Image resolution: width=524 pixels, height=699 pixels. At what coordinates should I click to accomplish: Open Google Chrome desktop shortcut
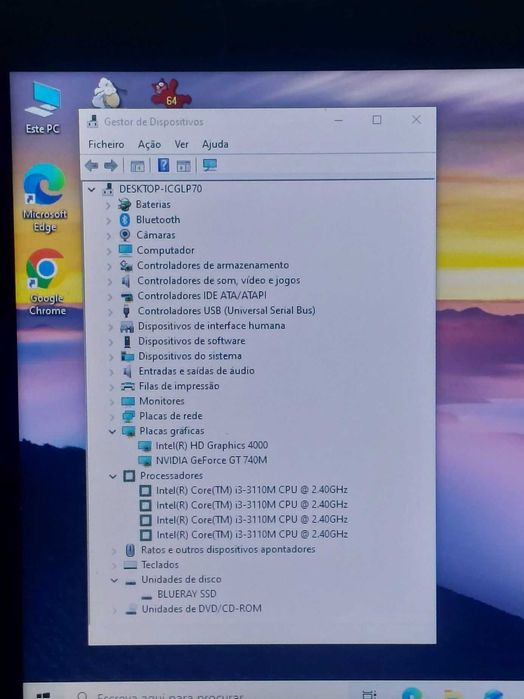click(46, 282)
